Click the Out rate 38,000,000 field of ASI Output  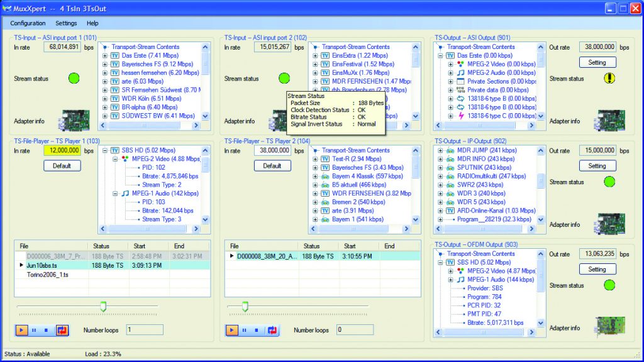click(597, 47)
